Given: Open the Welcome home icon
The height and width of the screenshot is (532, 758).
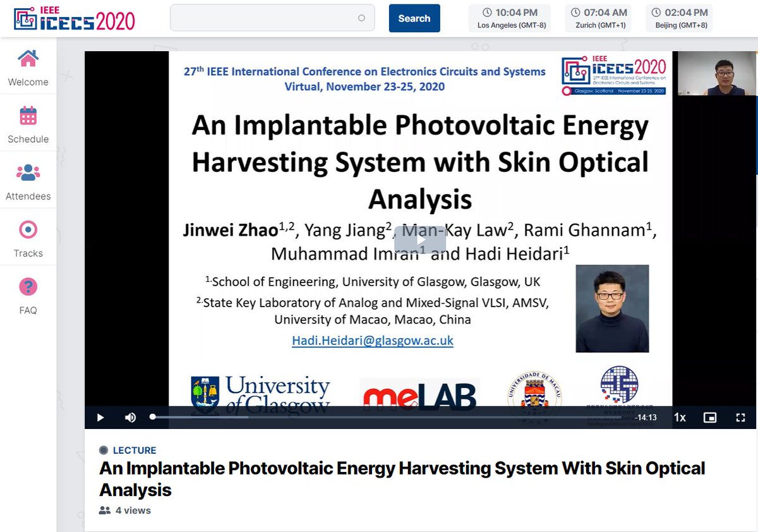Looking at the screenshot, I should 28,59.
